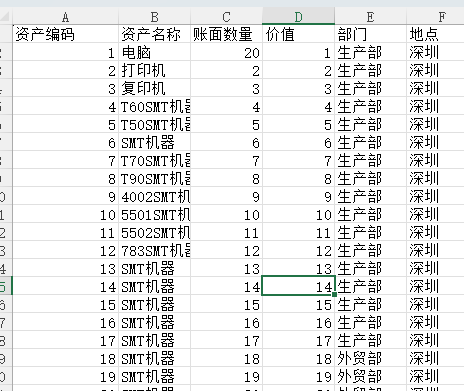Select column D header

coord(298,16)
